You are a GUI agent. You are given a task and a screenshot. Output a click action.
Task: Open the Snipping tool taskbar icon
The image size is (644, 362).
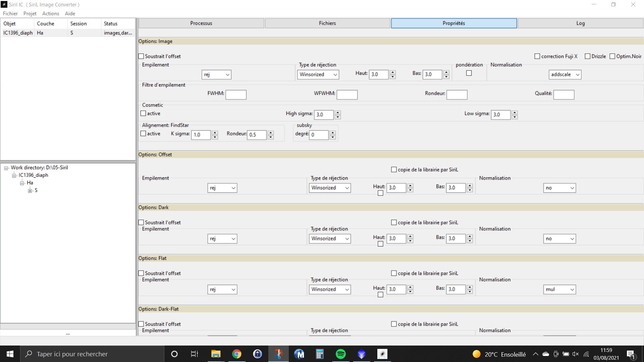point(278,354)
